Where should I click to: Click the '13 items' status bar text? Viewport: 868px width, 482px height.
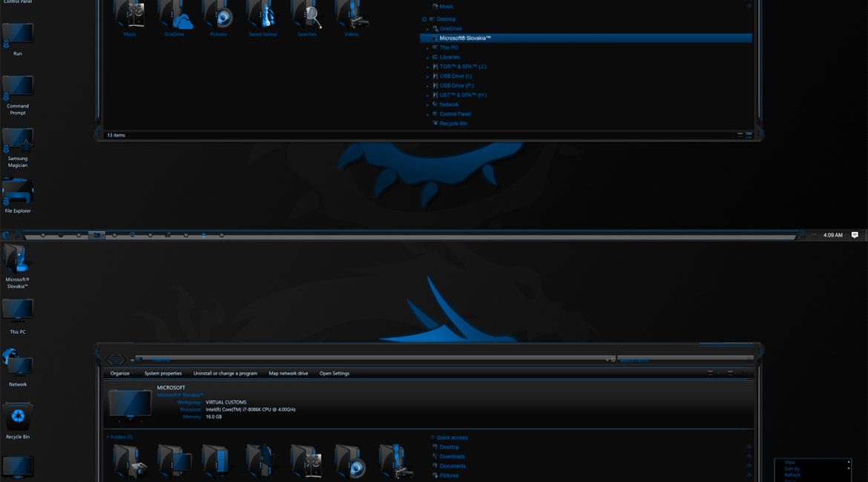(x=116, y=135)
